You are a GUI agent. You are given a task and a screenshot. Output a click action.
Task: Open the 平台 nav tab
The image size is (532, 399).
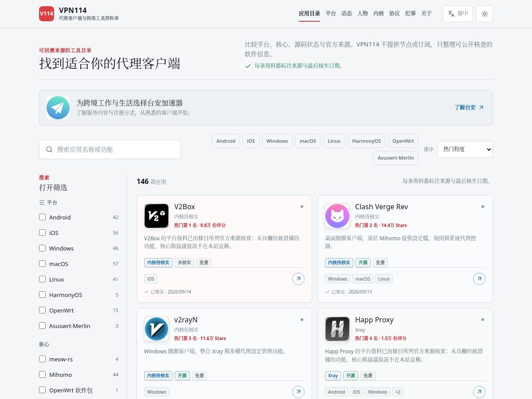tap(331, 14)
